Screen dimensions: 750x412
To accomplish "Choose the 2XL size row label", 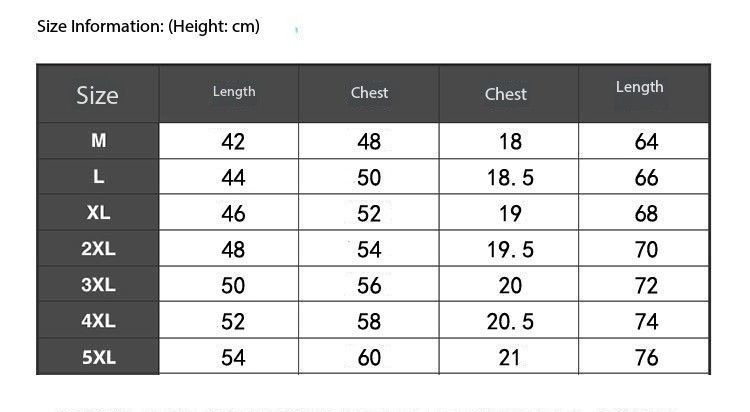I will click(98, 249).
